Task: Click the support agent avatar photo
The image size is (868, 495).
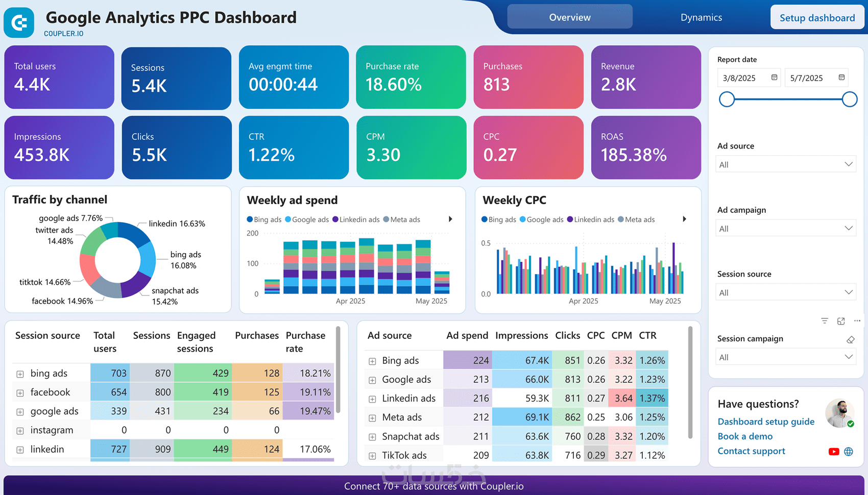Action: click(839, 413)
